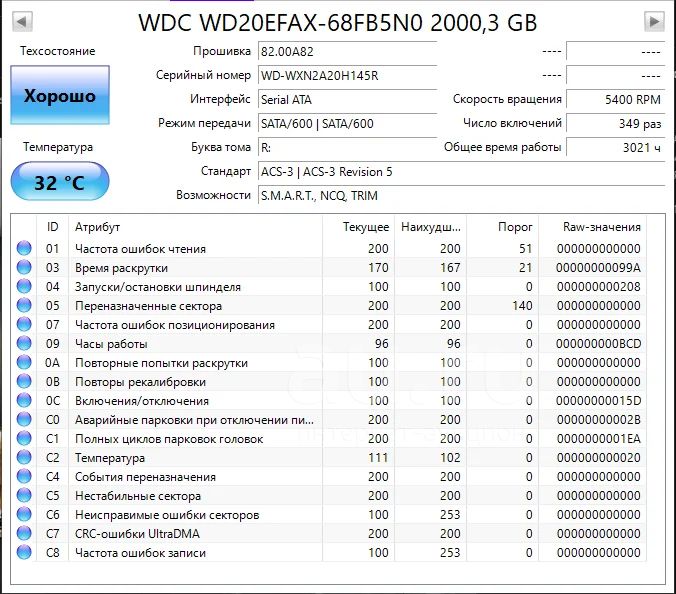Image resolution: width=676 pixels, height=594 pixels.
Task: Click status orb for attribute 0A
Action: pyautogui.click(x=24, y=362)
